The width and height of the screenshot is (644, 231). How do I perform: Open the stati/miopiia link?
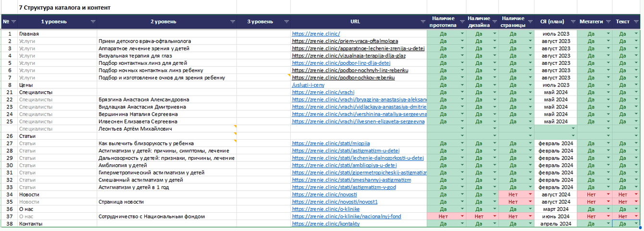click(x=331, y=144)
